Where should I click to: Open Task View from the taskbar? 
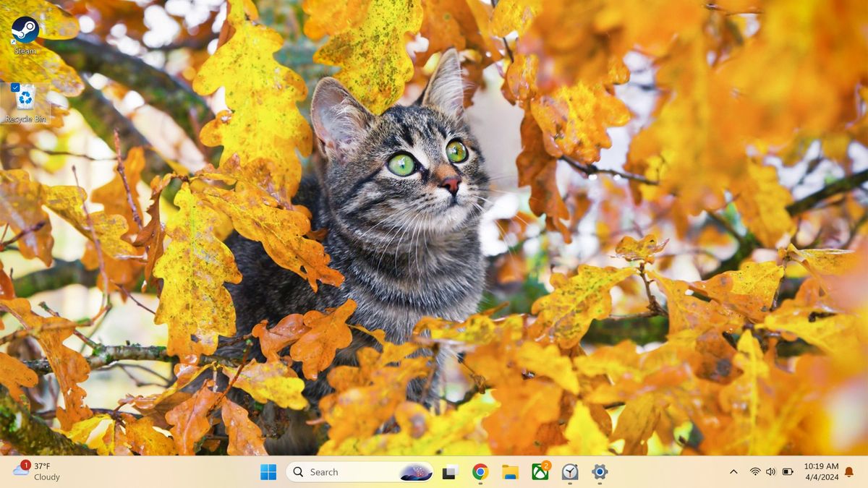[x=450, y=471]
